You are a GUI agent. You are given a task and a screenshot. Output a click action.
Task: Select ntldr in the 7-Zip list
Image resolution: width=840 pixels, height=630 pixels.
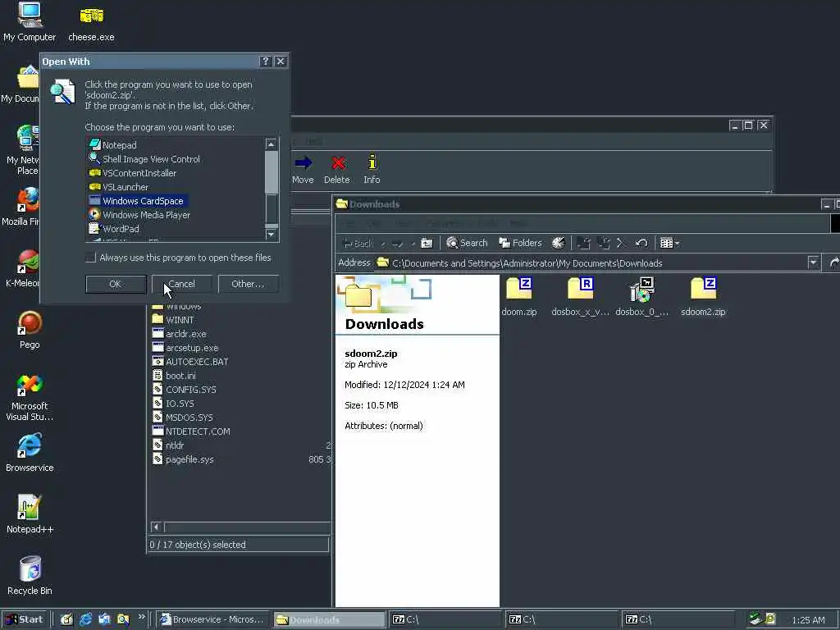pyautogui.click(x=167, y=445)
